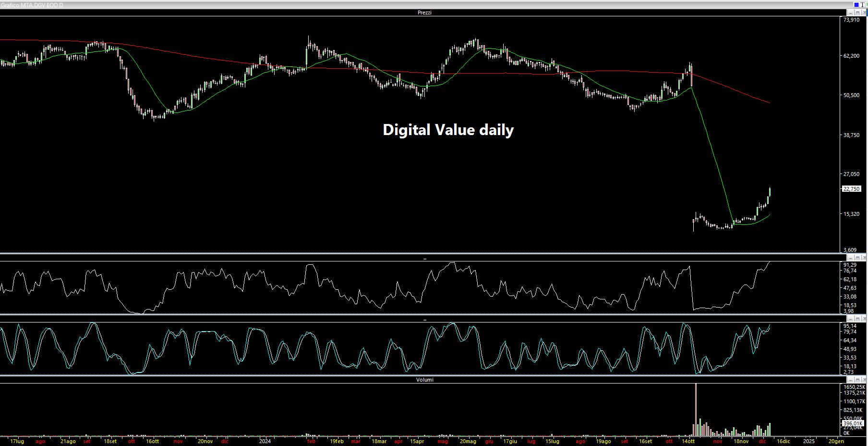Click the 62,200 price axis label
Screen dimensions: 868x446
pos(852,56)
